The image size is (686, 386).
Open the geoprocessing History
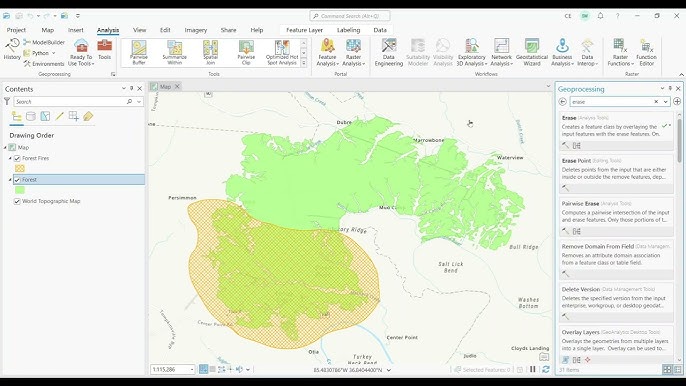12,49
